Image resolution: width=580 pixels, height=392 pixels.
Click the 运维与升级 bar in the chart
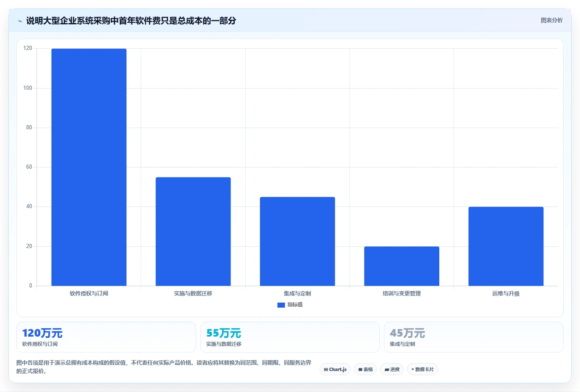pos(506,246)
